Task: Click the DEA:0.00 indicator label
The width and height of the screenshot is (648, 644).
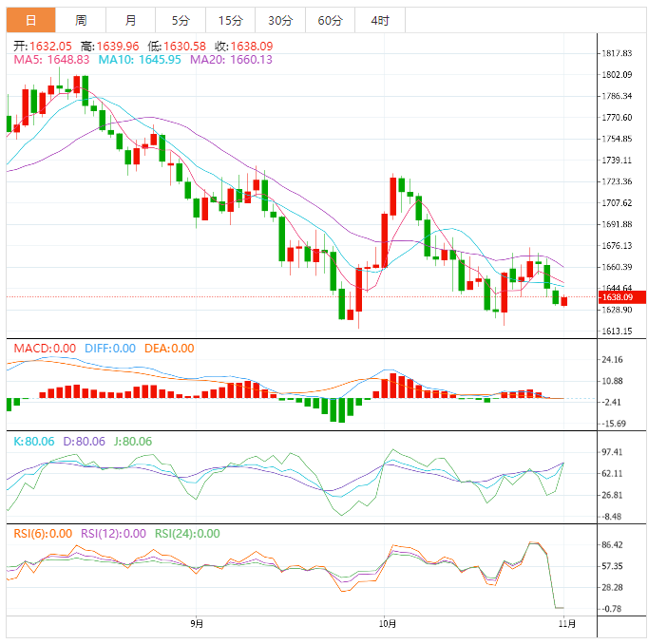Action: 169,349
